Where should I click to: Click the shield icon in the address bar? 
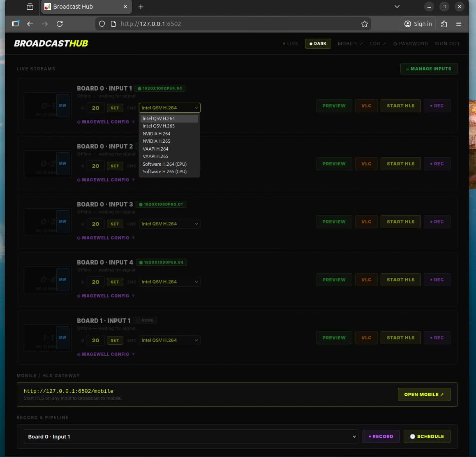click(x=102, y=24)
